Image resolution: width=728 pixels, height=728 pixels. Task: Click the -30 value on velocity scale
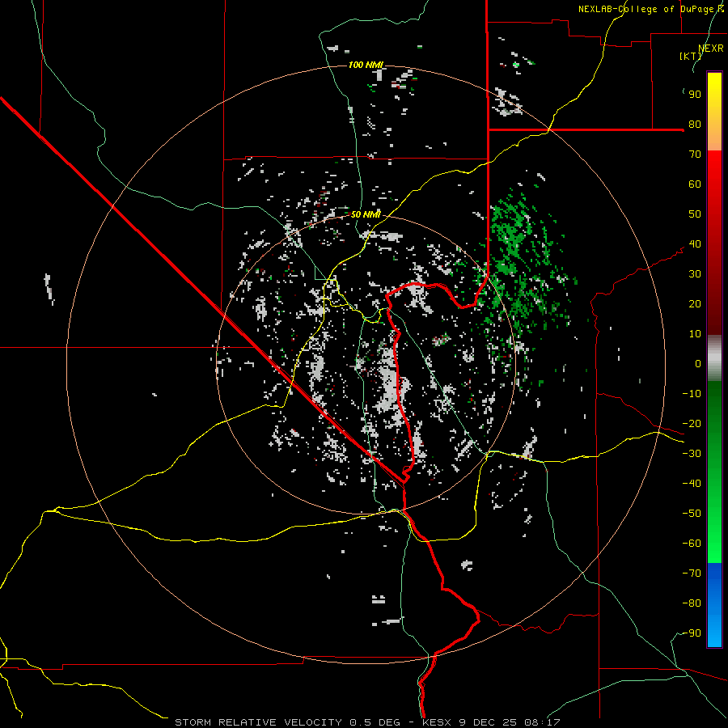pos(692,454)
